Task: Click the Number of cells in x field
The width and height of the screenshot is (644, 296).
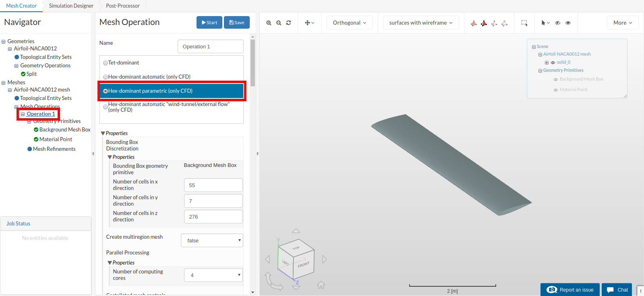Action: pos(213,185)
